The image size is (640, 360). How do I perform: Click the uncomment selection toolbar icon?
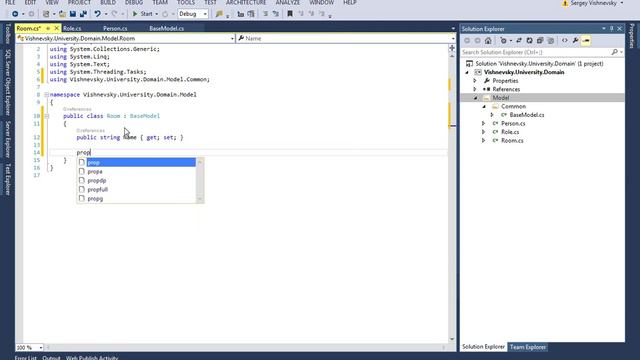[x=276, y=14]
